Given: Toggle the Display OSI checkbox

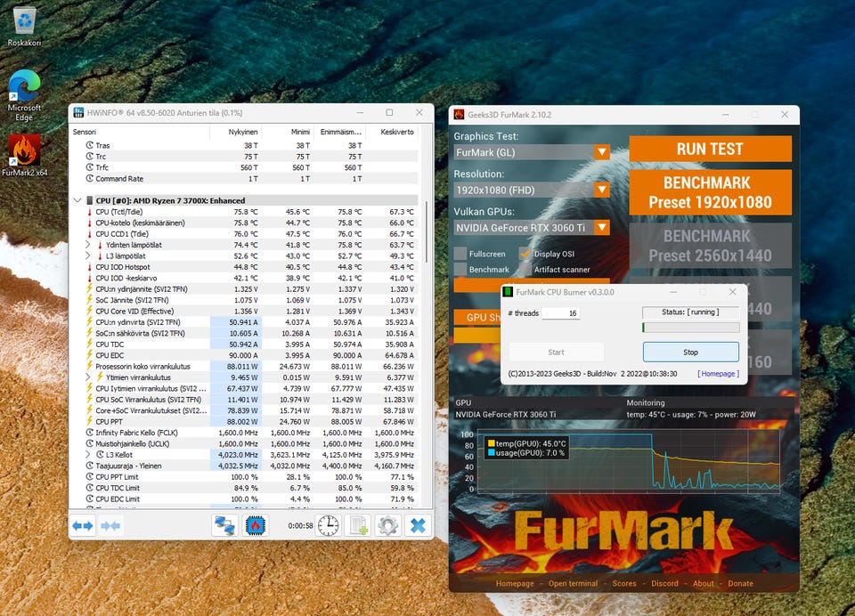Looking at the screenshot, I should coord(525,254).
